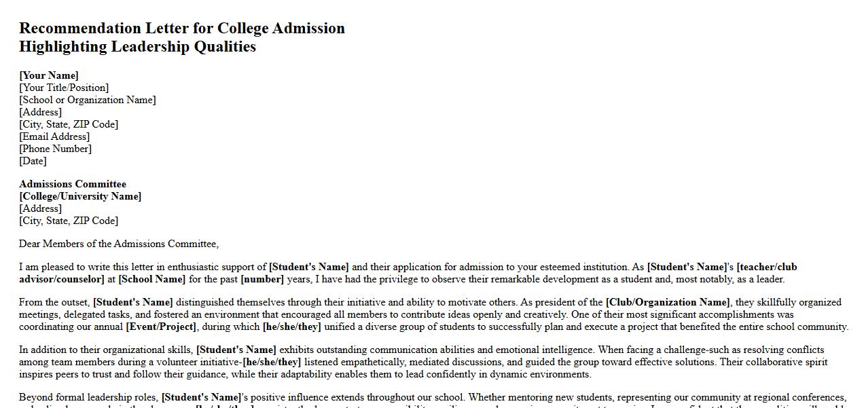Click [he/she/they] after 'during which'
Viewport: 868px width, 408px height.
pos(292,327)
